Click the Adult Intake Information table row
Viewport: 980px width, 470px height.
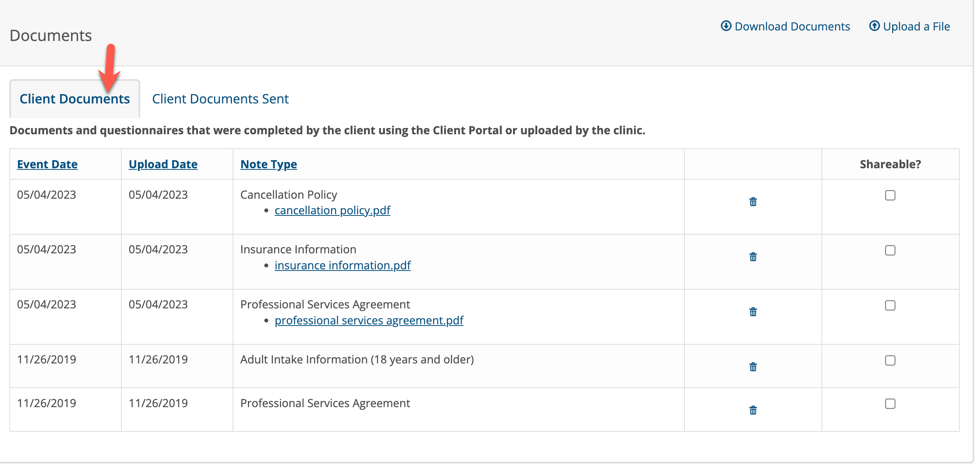click(356, 360)
